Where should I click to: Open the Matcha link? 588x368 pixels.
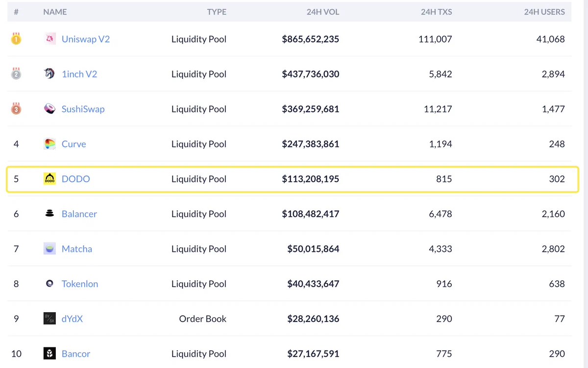coord(77,249)
